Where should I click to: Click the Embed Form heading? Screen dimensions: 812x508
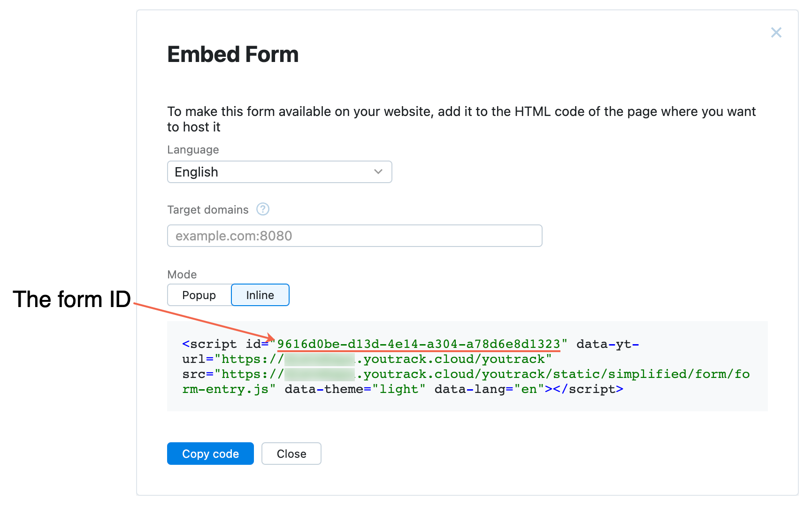coord(233,54)
